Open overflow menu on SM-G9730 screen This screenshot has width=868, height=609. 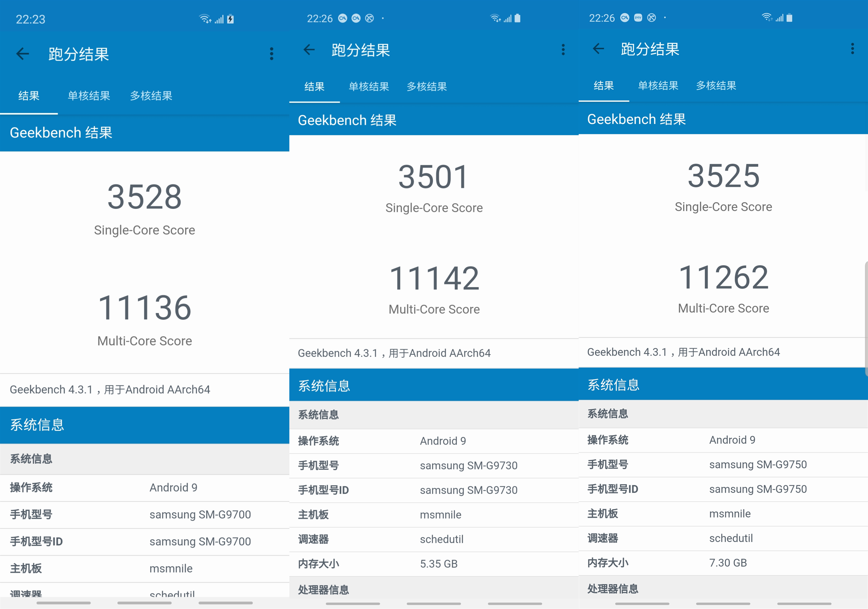click(563, 49)
